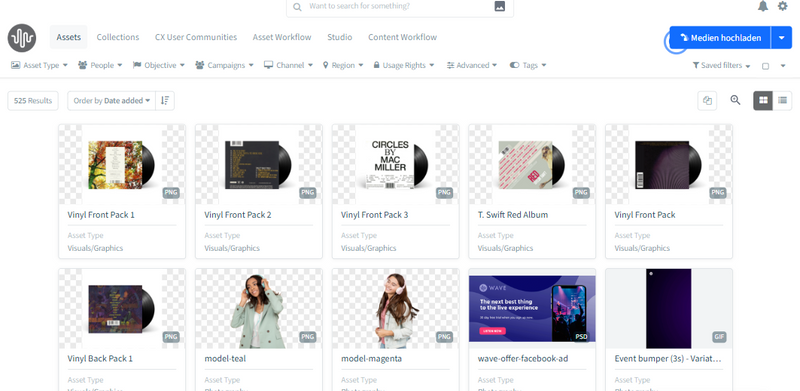Check the select-all checkbox beside Saved filters
The height and width of the screenshot is (391, 800).
tap(765, 66)
